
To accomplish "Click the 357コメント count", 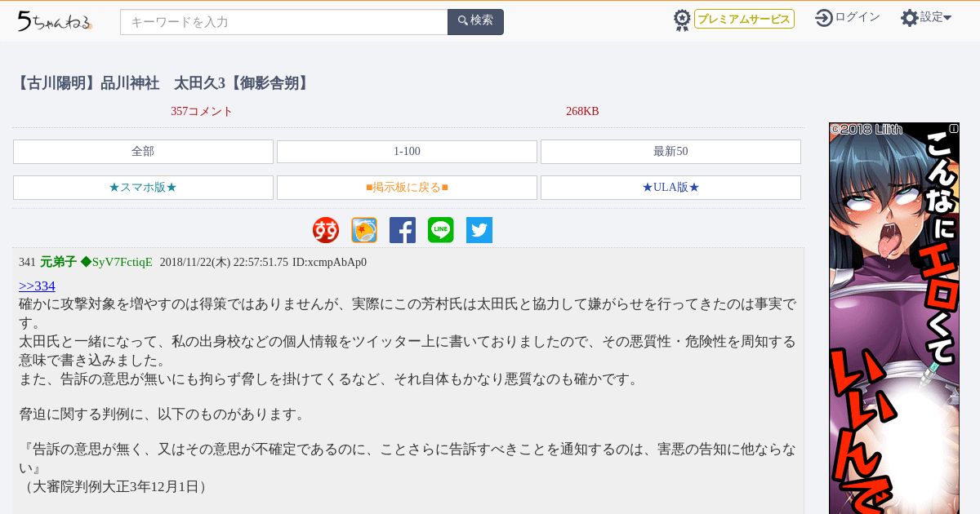I will click(202, 112).
